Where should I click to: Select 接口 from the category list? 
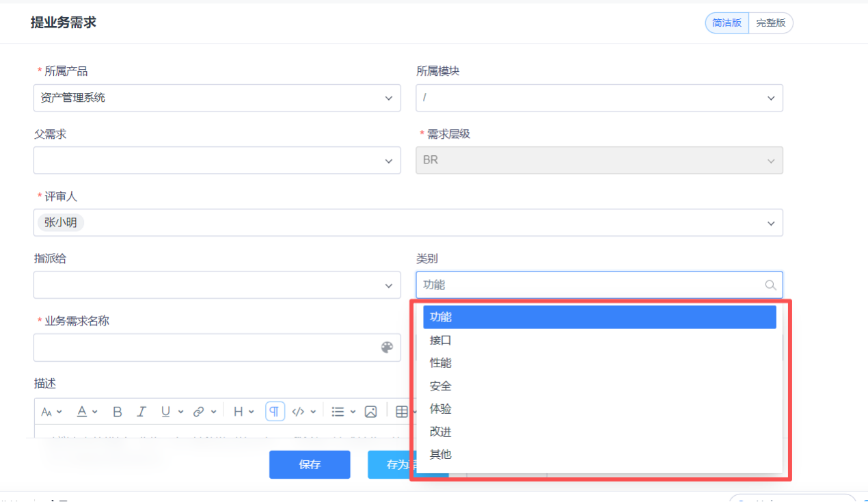point(440,340)
